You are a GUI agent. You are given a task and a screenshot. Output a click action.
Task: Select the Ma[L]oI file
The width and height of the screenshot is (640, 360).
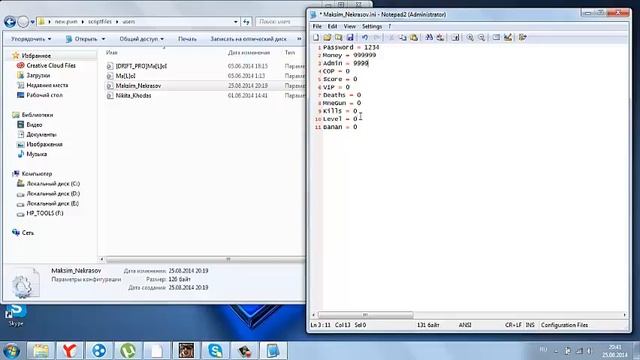[x=125, y=76]
